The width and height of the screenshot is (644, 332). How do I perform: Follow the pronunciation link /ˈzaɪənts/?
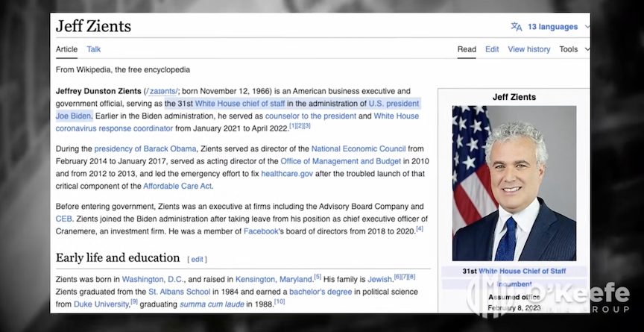[162, 91]
